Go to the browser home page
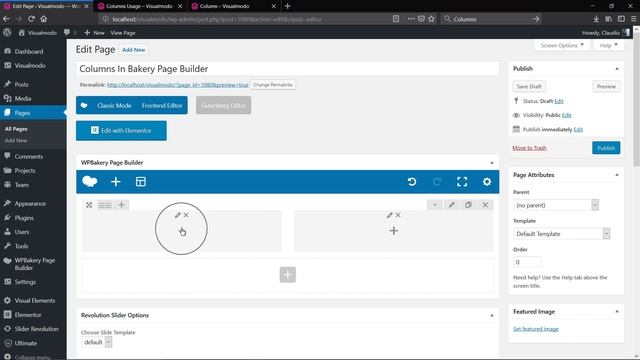Viewport: 640px width, 360px height. (44, 19)
